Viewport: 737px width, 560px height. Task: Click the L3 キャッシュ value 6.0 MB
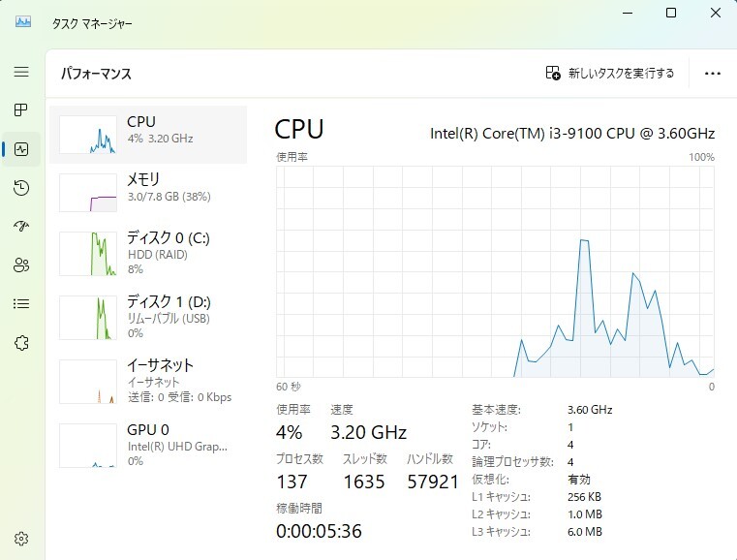point(585,531)
